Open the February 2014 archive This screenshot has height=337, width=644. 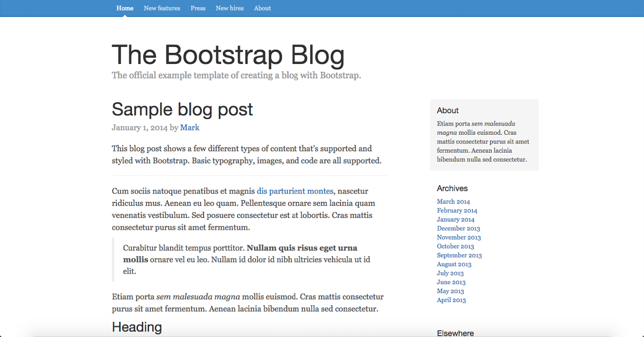click(x=457, y=210)
